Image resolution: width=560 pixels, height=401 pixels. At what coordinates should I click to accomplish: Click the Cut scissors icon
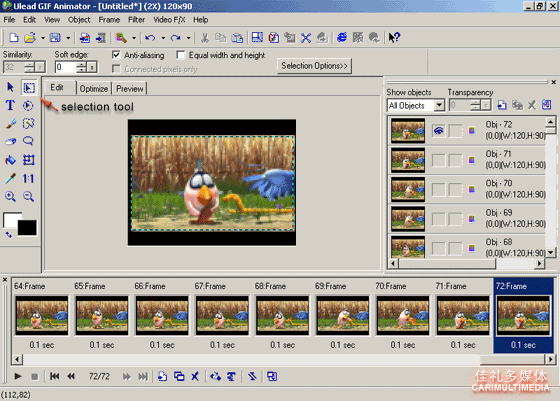coord(205,38)
